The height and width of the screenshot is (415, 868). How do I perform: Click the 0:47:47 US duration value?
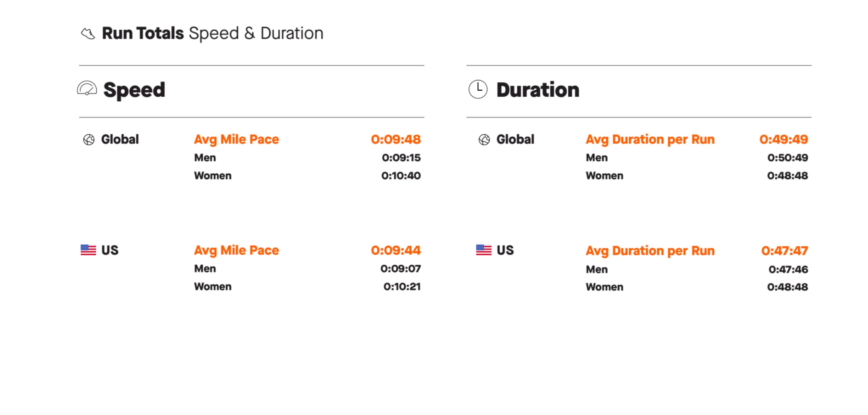(784, 251)
